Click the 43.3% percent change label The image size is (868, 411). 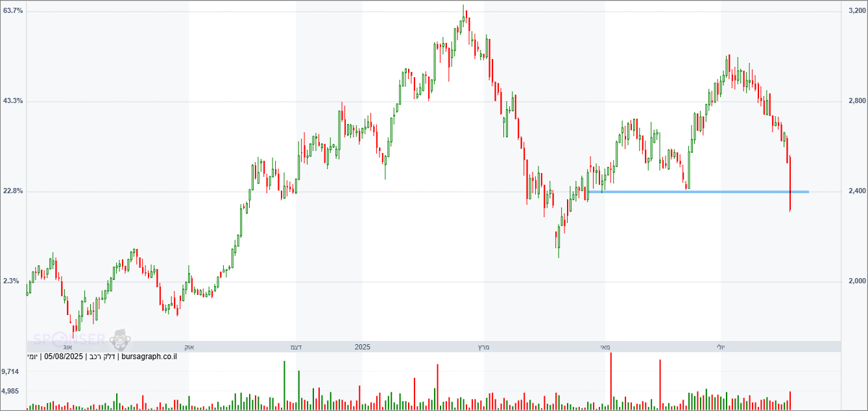pyautogui.click(x=13, y=101)
